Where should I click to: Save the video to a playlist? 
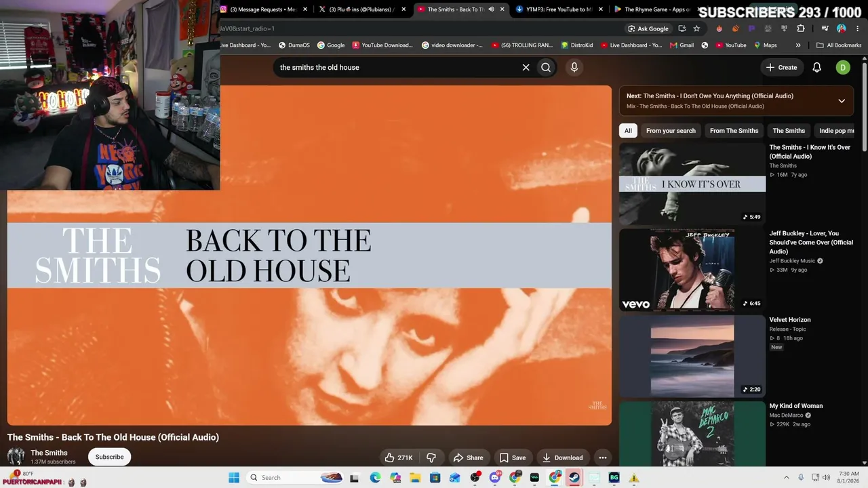coord(512,457)
